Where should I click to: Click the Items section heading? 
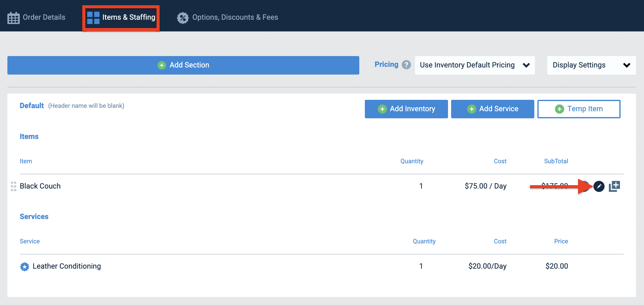pos(29,136)
